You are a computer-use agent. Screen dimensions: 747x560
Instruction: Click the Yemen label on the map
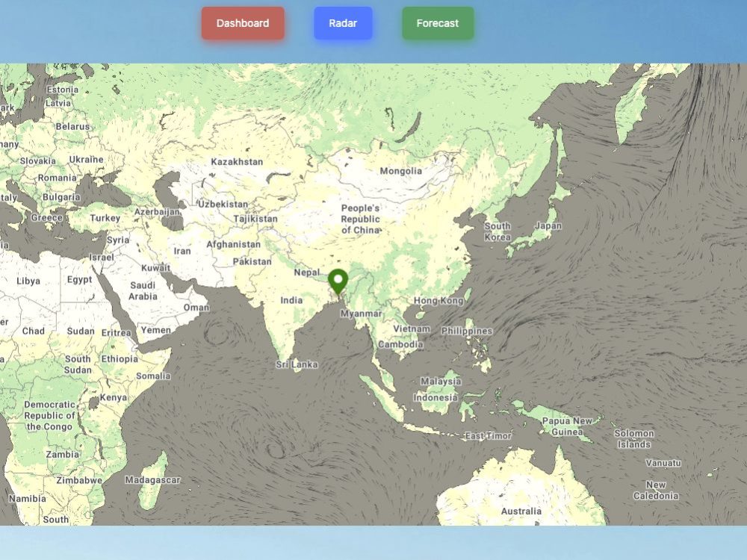click(x=156, y=330)
